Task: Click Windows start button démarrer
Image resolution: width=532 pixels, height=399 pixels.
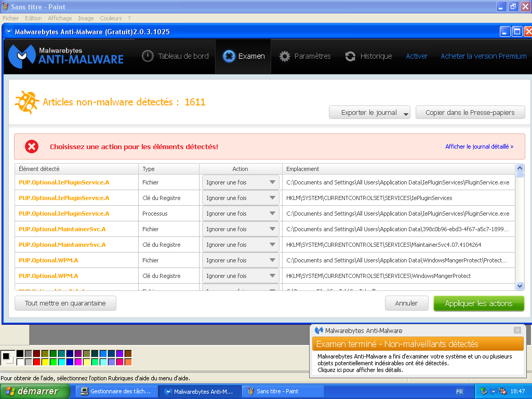Action: 35,391
